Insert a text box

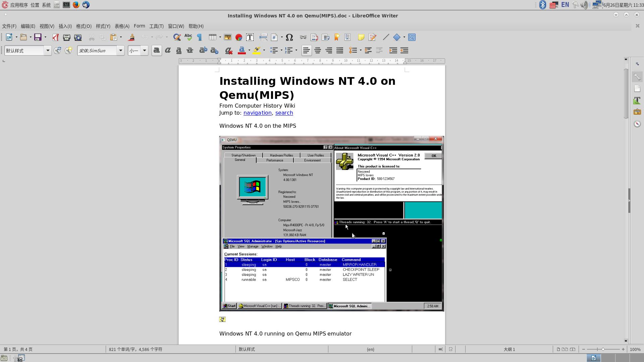click(x=250, y=37)
